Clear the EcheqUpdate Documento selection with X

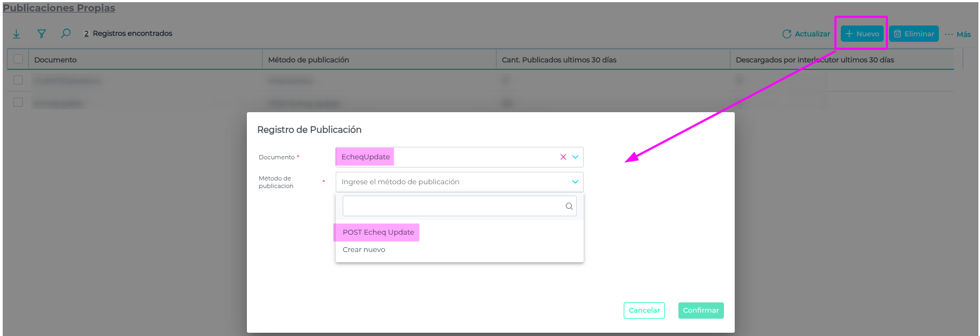tap(563, 157)
